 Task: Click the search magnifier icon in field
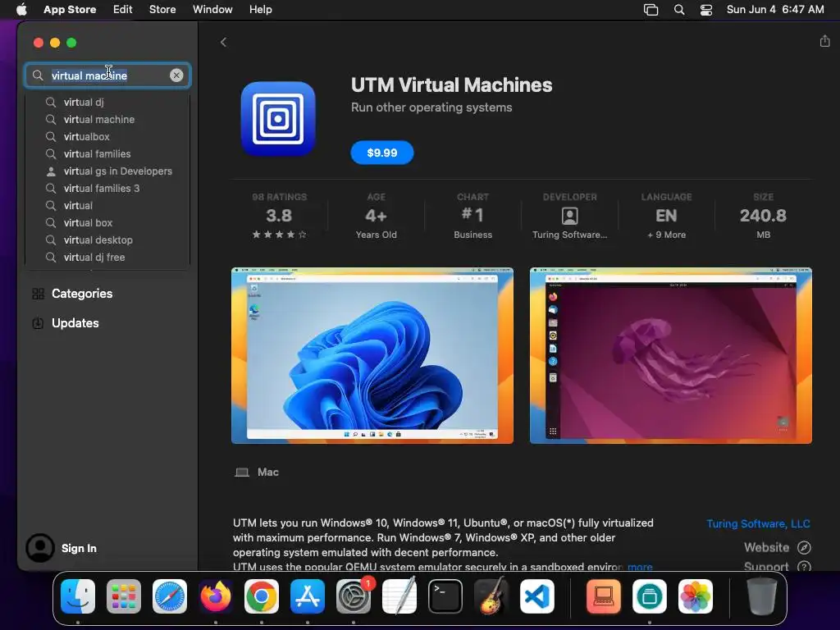(38, 75)
